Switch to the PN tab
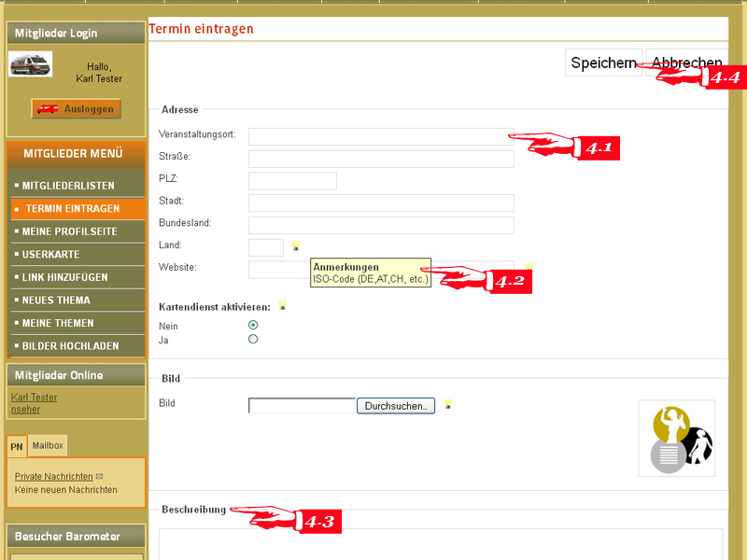This screenshot has width=747, height=560. click(17, 447)
